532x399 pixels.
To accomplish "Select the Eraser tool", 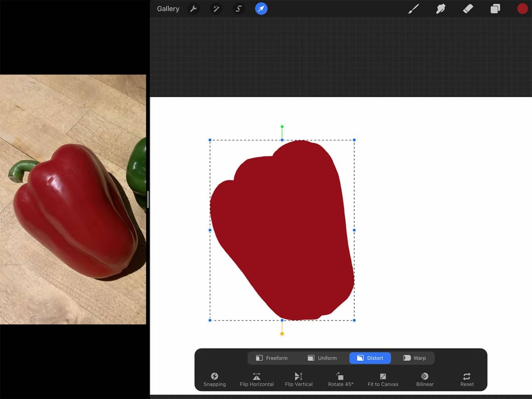I will click(468, 8).
